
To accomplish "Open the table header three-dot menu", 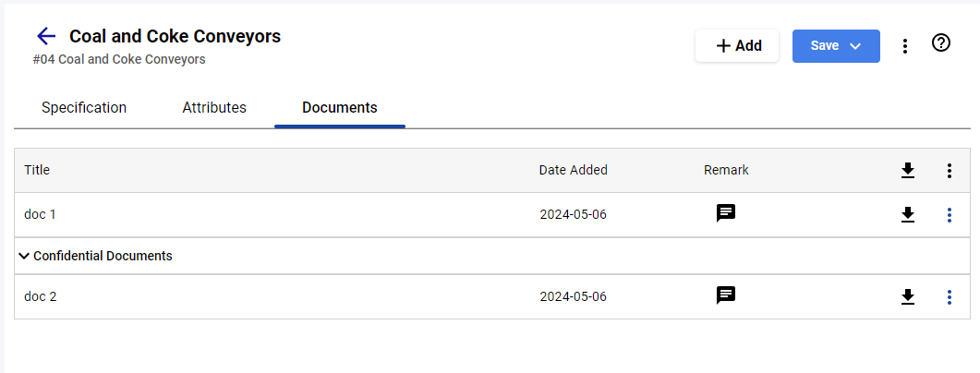I will tap(949, 171).
